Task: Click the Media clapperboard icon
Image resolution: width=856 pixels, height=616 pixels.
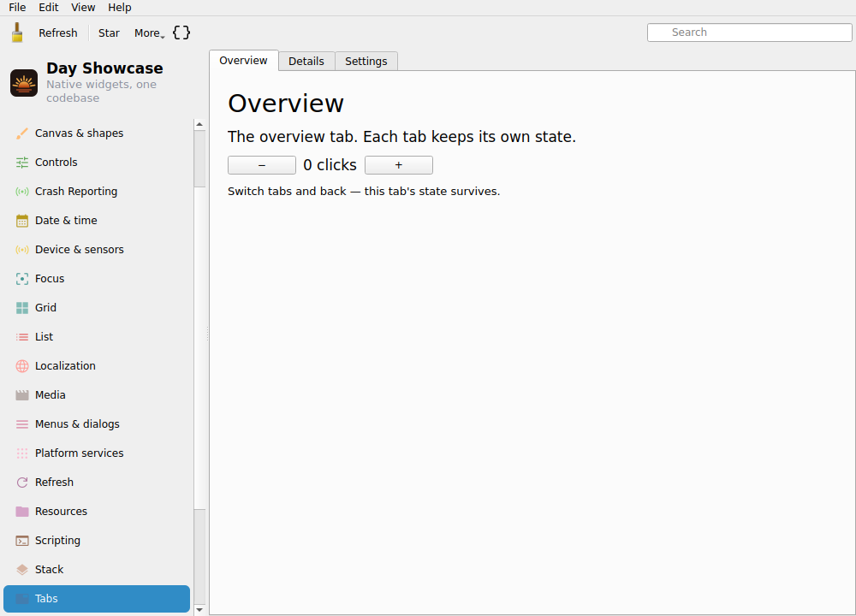Action: [22, 395]
